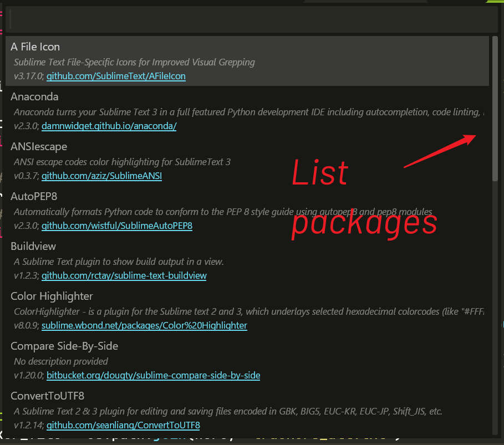
Task: Click the scrollbar track below the thumb
Action: pyautogui.click(x=495, y=305)
